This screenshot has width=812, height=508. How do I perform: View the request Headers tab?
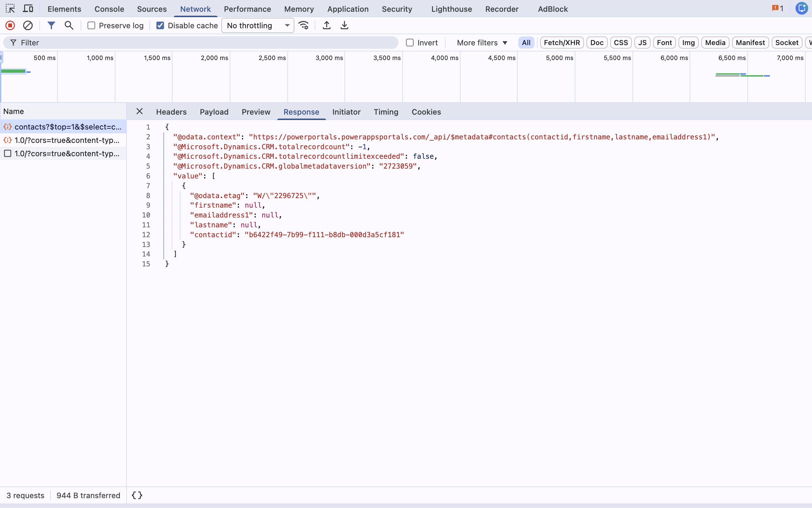click(171, 112)
